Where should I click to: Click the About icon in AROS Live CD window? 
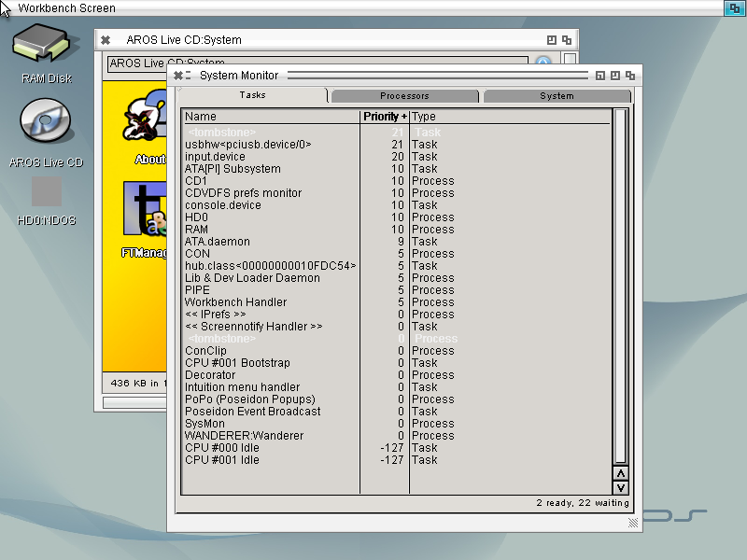pyautogui.click(x=145, y=126)
